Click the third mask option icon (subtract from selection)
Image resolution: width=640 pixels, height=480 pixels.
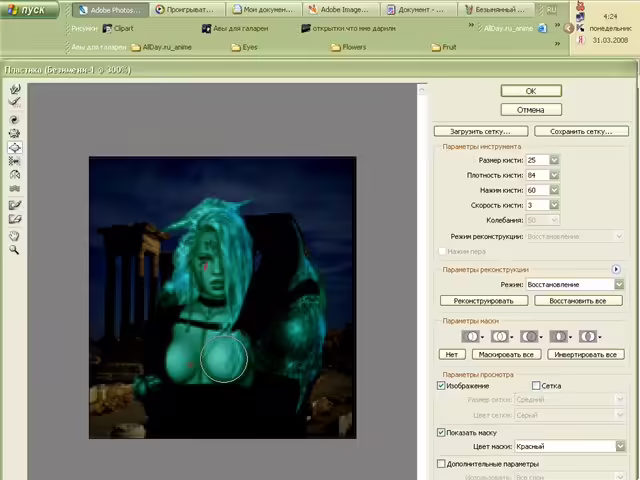[x=531, y=336]
